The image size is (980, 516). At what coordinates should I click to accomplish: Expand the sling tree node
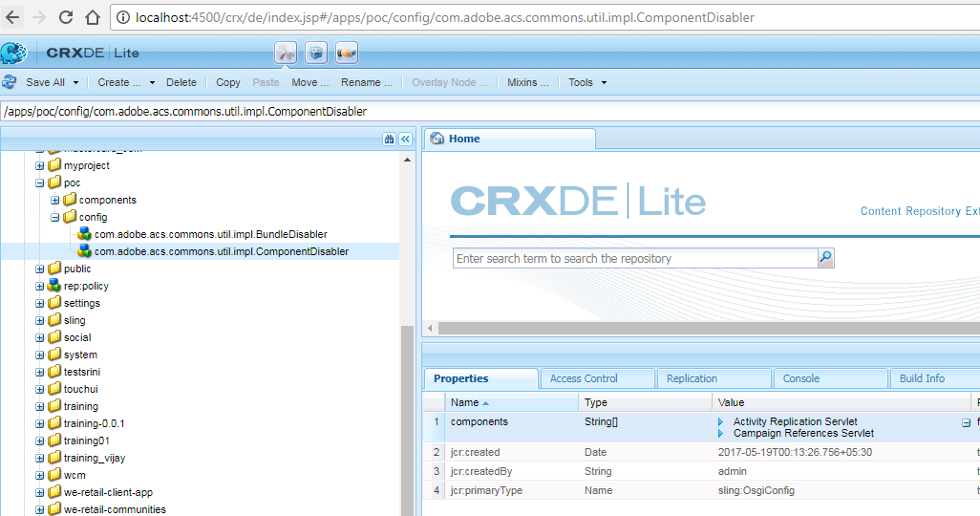tap(39, 321)
